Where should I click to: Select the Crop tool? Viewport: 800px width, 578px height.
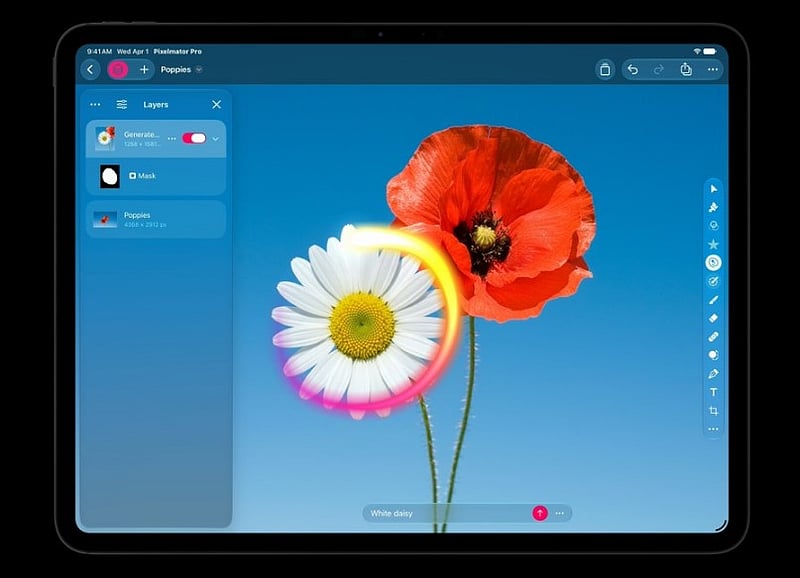click(713, 411)
